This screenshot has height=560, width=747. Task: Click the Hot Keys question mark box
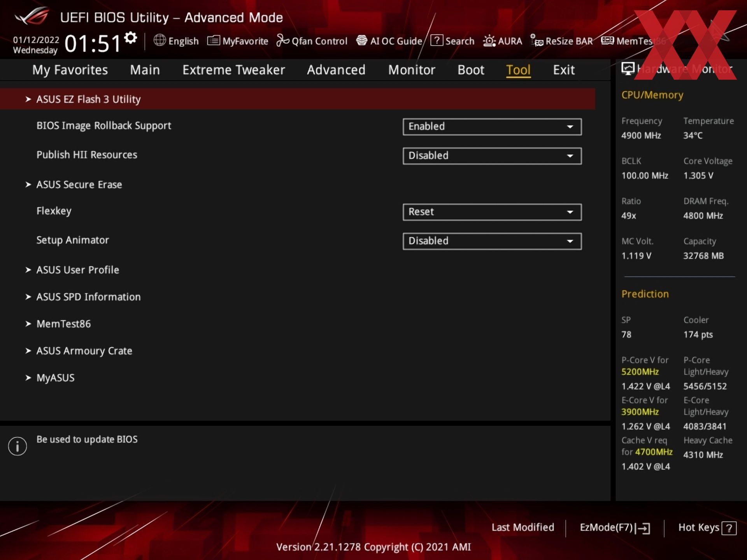click(x=729, y=528)
